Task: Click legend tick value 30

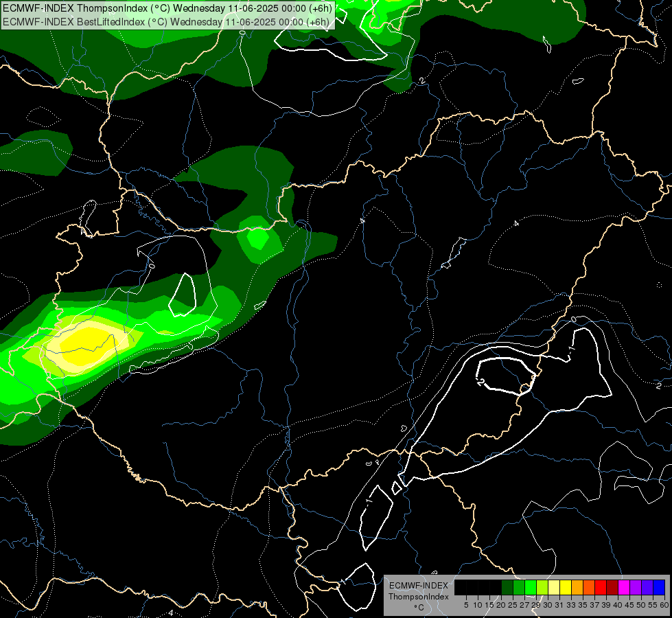Action: (548, 605)
